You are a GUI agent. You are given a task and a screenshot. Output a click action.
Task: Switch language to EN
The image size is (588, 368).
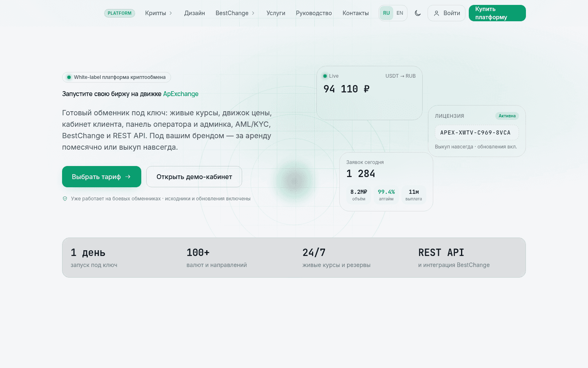tap(400, 13)
